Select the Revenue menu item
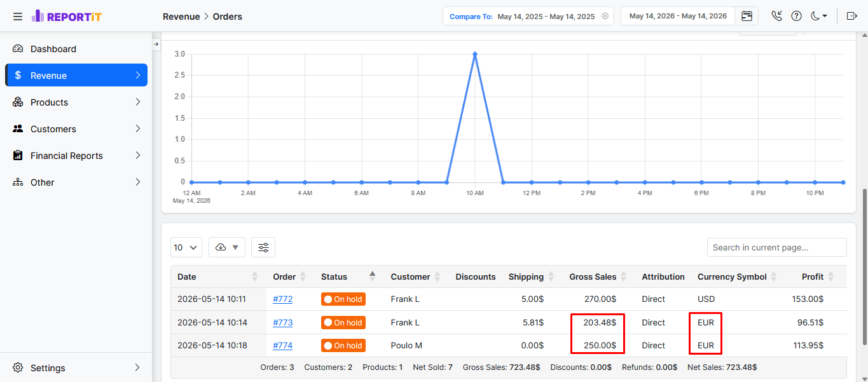This screenshot has width=868, height=382. point(76,75)
